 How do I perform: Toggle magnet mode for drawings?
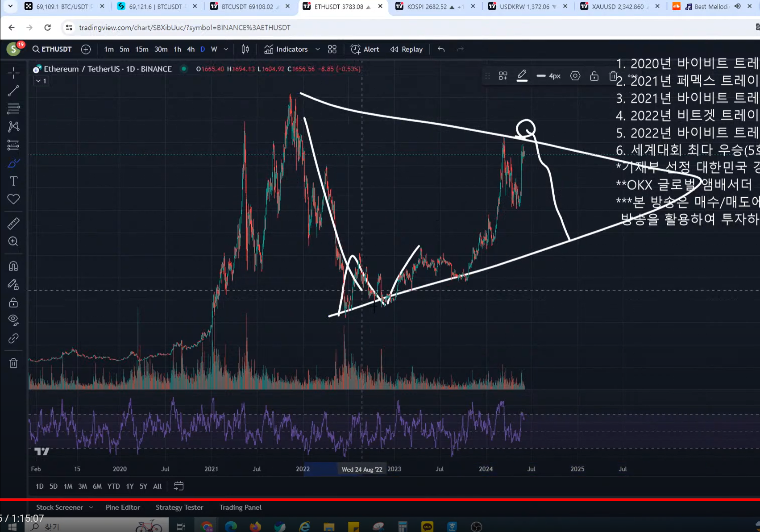13,266
